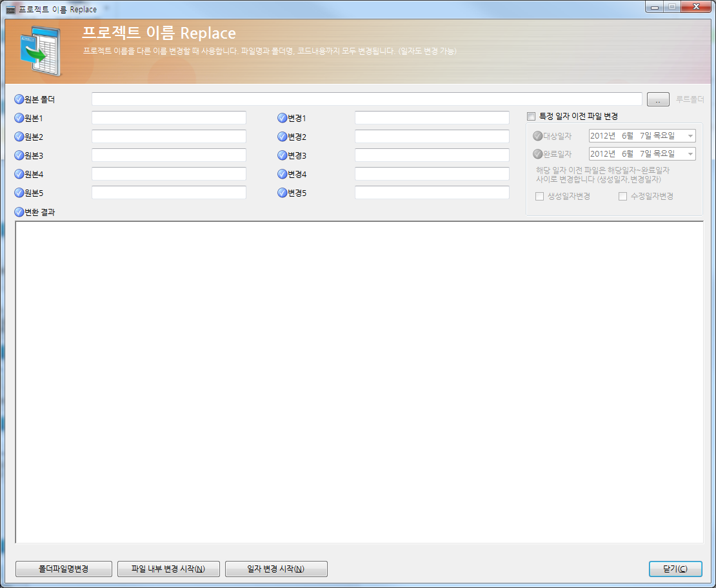Click inside the 변환 결과 output area

click(x=359, y=382)
